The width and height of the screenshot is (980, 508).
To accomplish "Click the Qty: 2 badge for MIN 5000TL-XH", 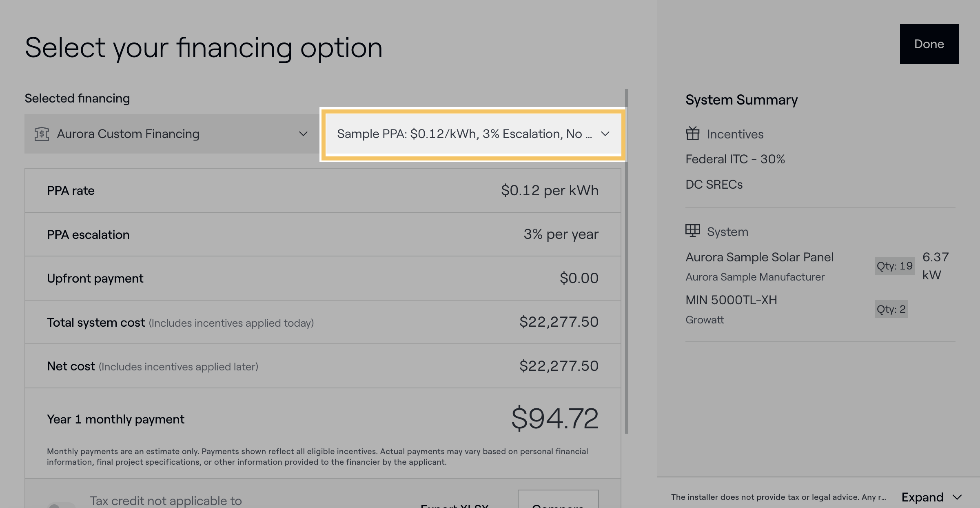I will click(891, 309).
